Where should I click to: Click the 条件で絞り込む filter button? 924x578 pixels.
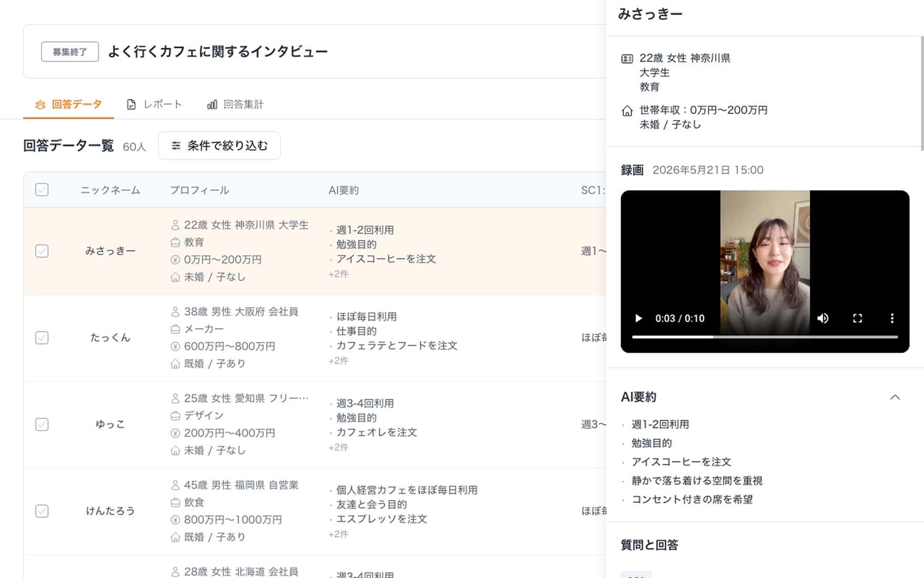tap(219, 146)
